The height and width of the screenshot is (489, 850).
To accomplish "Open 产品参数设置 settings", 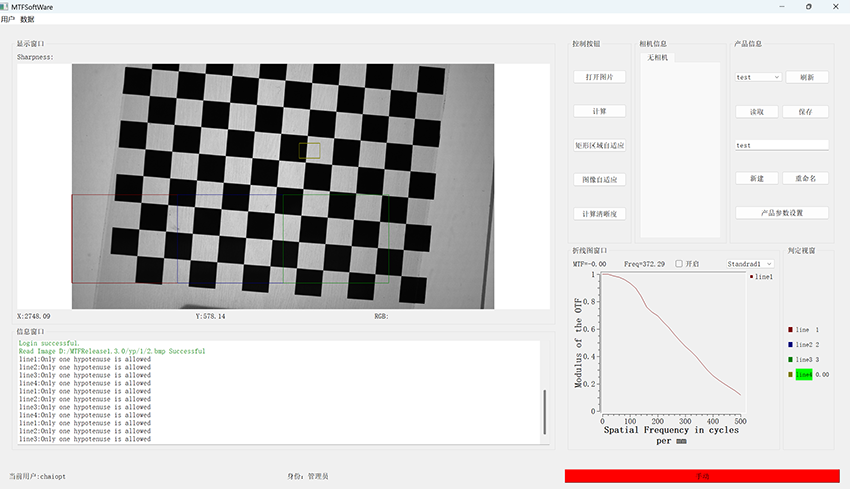I will coord(782,213).
